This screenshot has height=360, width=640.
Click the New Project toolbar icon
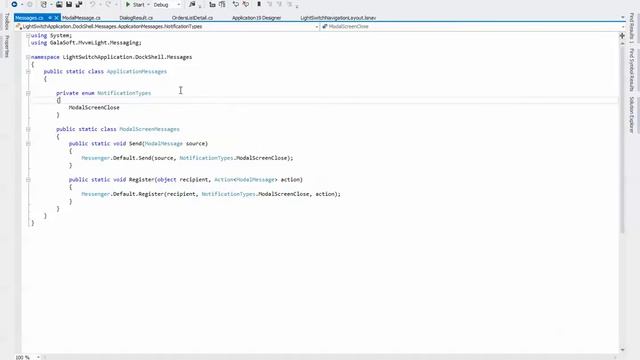coord(44,4)
